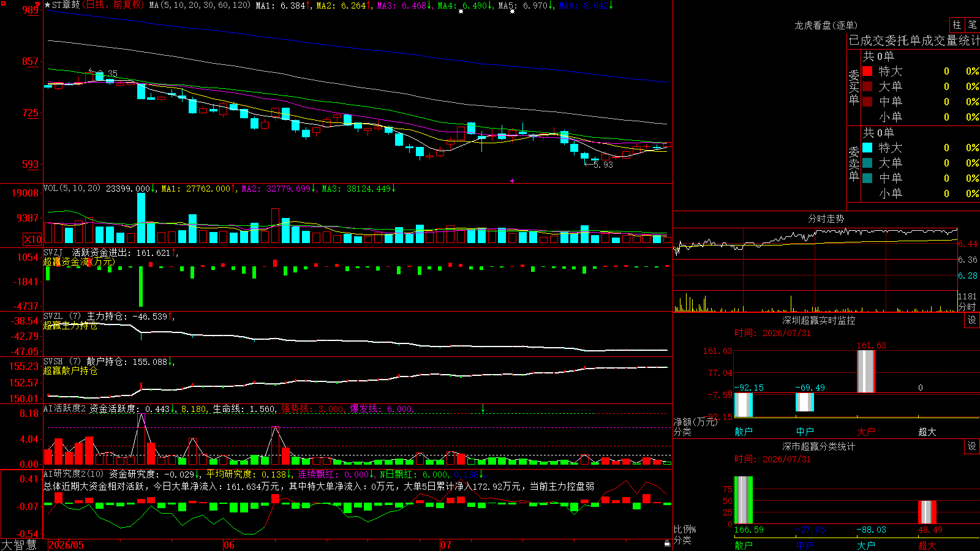Click the 深圳超赢实时监控 title

point(819,320)
